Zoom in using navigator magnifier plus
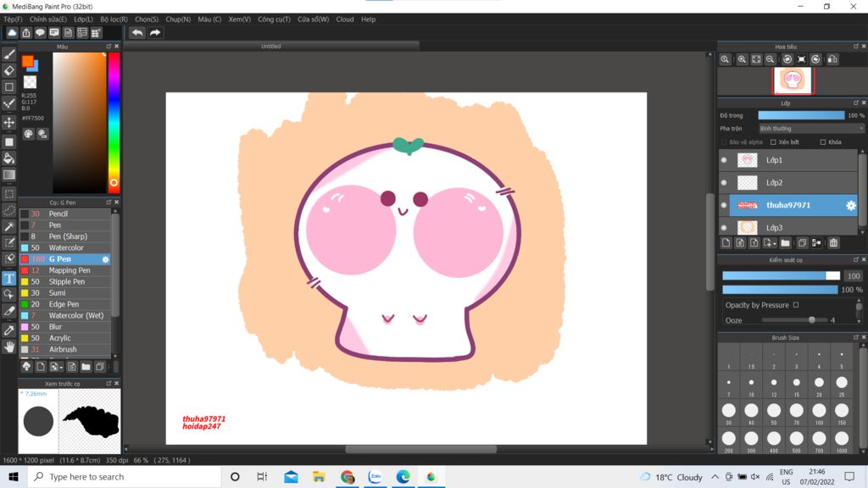The height and width of the screenshot is (488, 868). [742, 59]
